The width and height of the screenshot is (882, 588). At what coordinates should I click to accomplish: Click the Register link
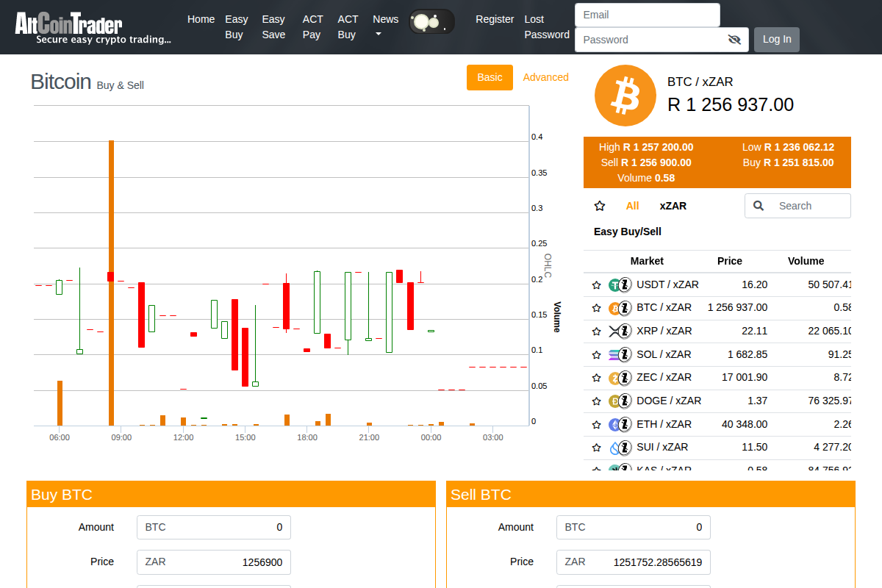tap(495, 19)
